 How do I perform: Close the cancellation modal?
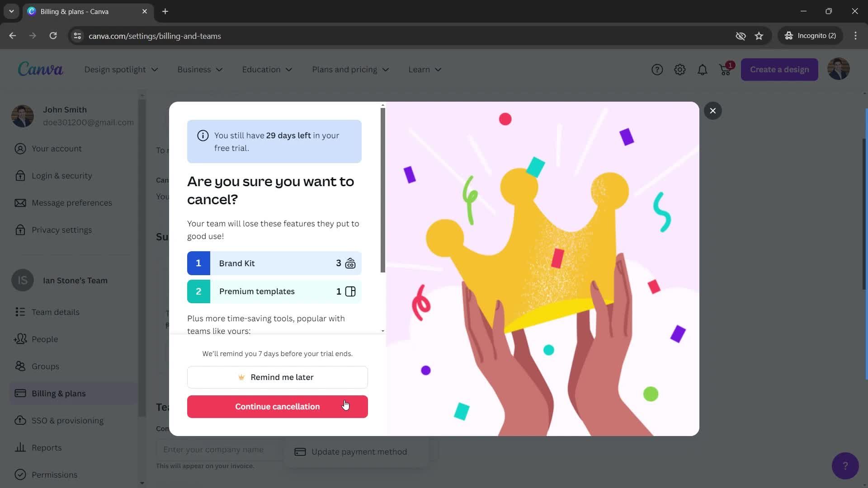[713, 110]
